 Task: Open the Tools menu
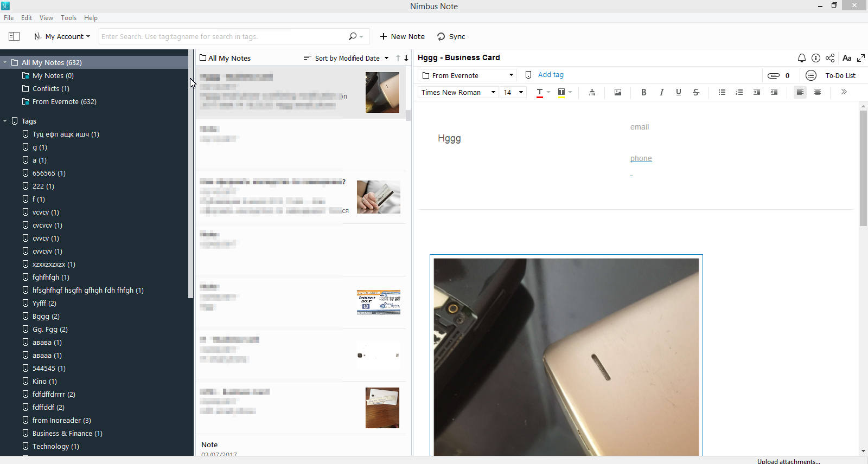(68, 18)
